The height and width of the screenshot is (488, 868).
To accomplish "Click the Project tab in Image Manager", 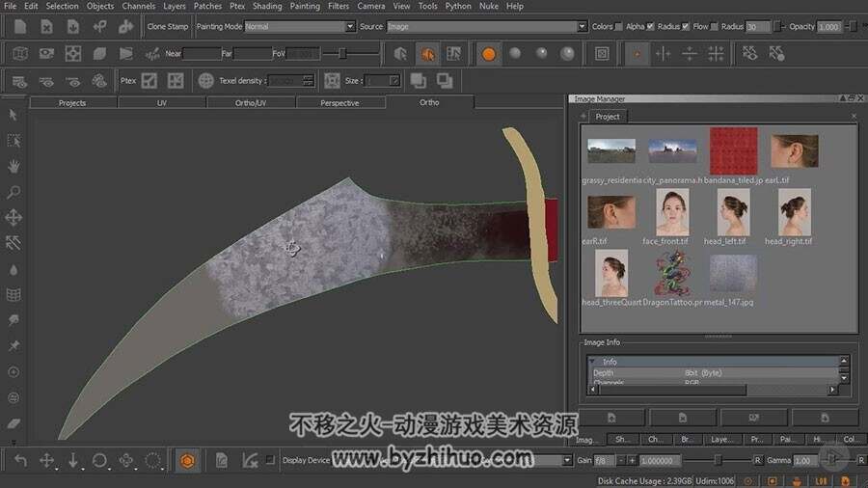I will click(x=608, y=116).
